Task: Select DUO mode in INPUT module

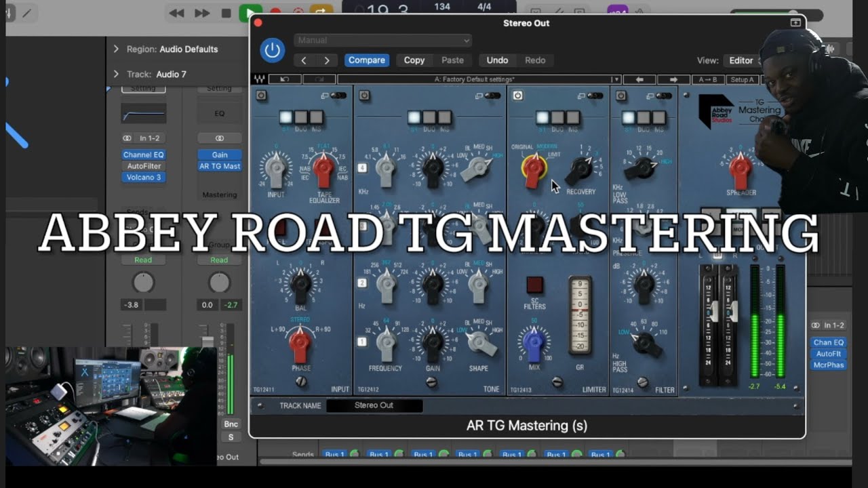Action: (x=301, y=117)
